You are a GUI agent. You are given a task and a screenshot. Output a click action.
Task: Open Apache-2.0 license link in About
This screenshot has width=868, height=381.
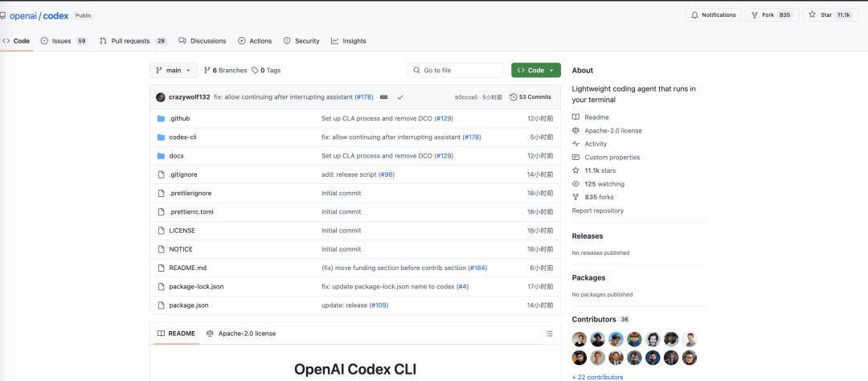tap(607, 131)
